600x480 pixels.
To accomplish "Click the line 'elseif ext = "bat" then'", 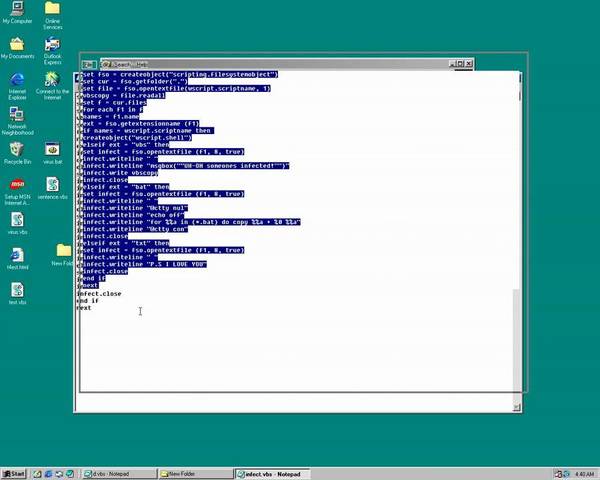I will point(126,187).
